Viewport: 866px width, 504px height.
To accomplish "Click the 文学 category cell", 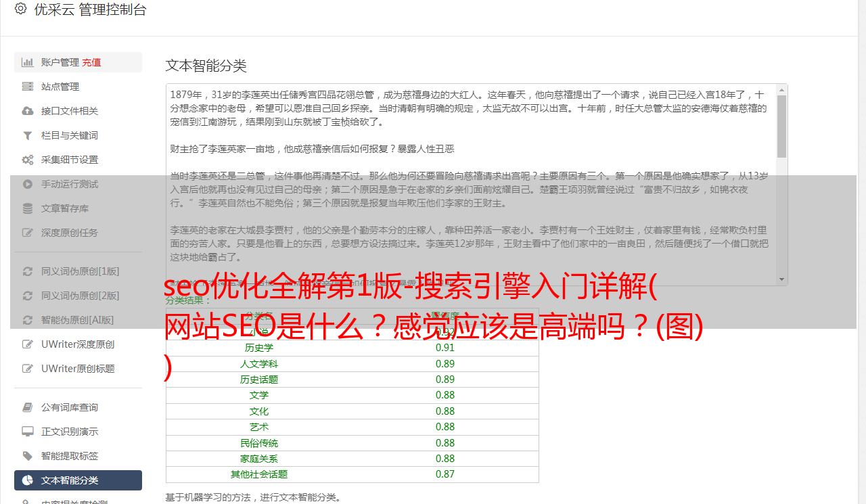I will click(259, 395).
